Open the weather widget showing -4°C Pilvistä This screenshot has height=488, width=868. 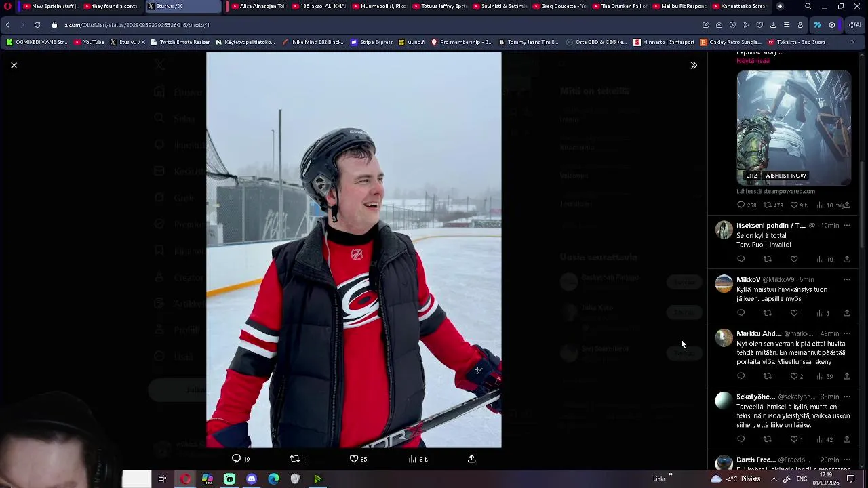(735, 479)
